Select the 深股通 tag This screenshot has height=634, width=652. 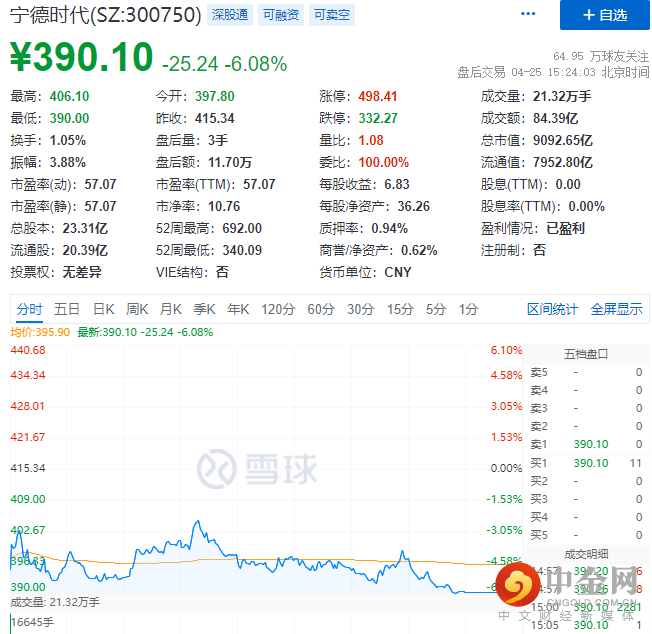point(230,15)
